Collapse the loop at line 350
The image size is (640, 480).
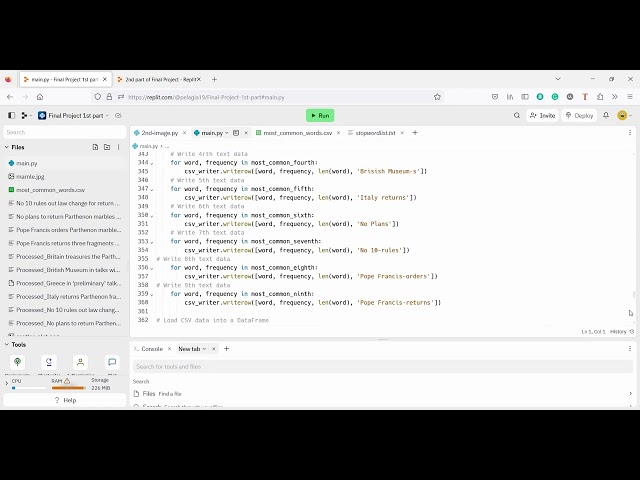pos(152,216)
